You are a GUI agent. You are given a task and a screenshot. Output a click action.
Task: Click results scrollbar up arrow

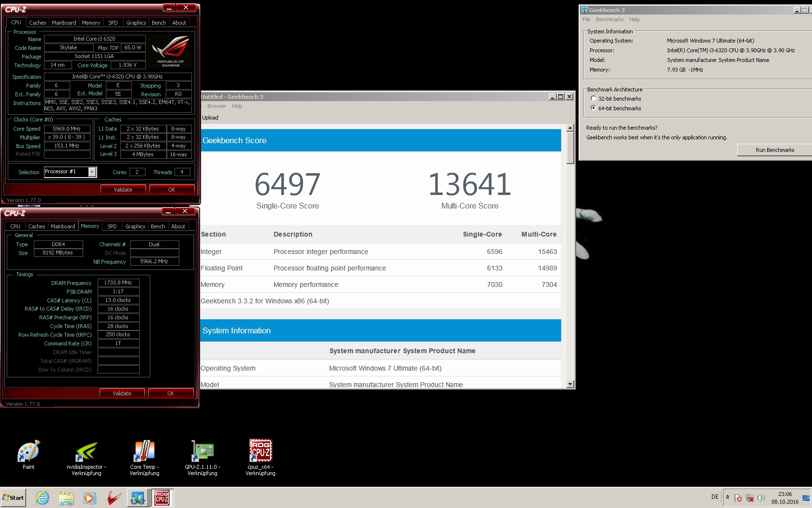click(x=570, y=128)
